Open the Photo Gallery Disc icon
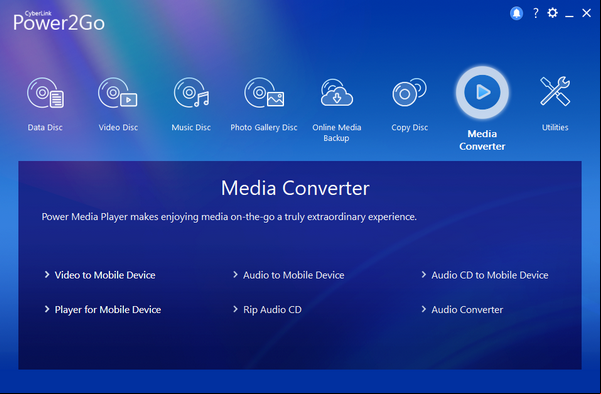 click(x=264, y=93)
